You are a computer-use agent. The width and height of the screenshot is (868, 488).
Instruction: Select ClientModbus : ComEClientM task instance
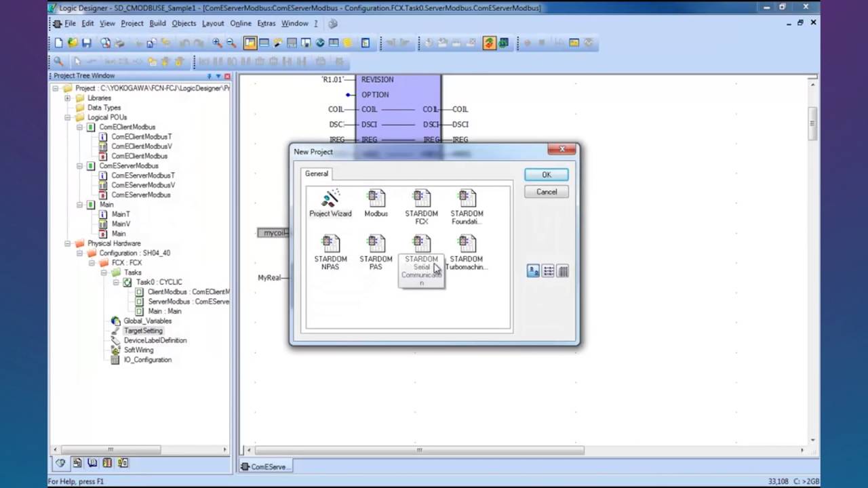[x=189, y=292]
